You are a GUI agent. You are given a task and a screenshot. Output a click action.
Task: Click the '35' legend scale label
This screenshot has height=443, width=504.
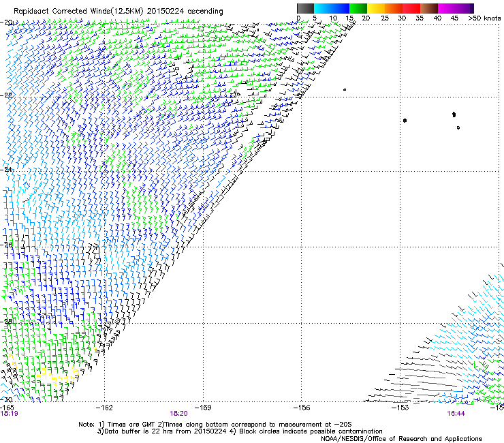420,18
